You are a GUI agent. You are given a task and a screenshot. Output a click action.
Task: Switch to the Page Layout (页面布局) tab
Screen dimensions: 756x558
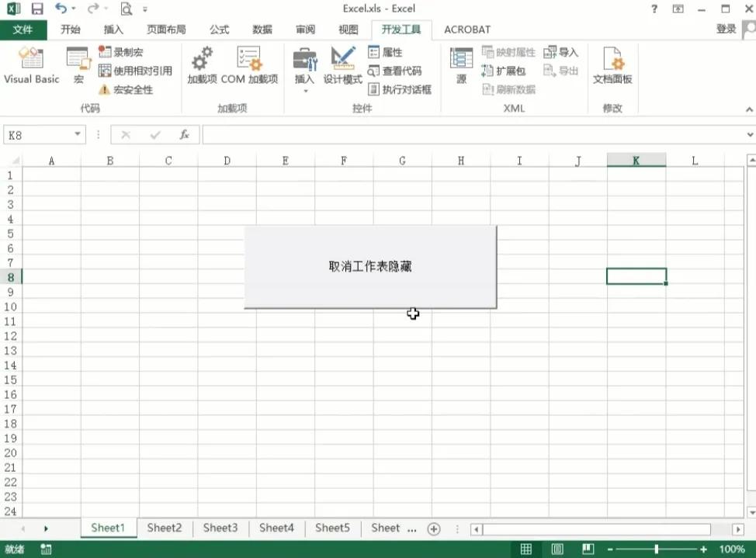[x=166, y=30]
